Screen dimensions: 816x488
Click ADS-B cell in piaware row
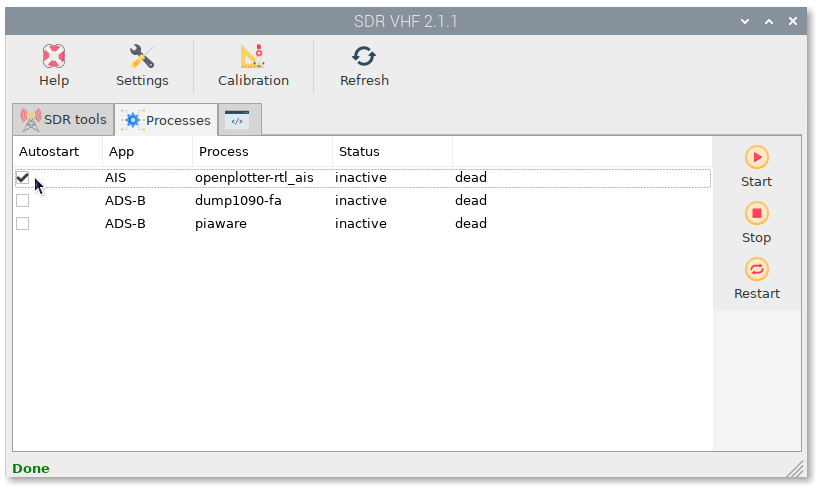tap(125, 223)
